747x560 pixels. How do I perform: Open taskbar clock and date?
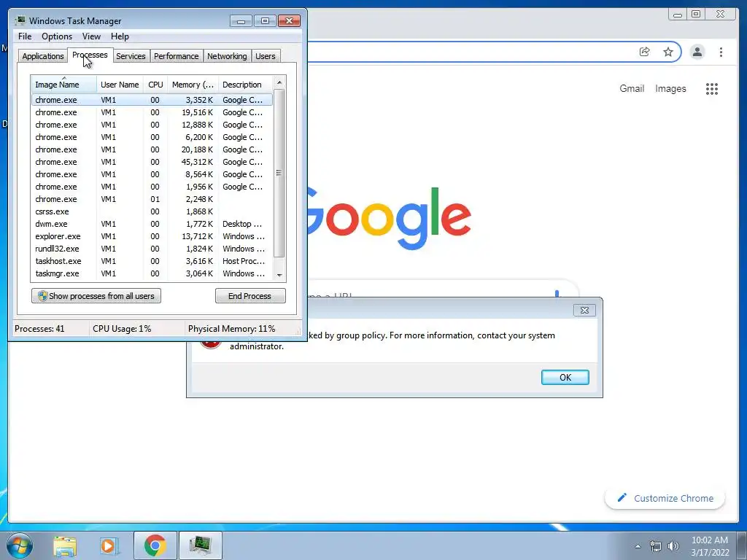click(x=710, y=546)
